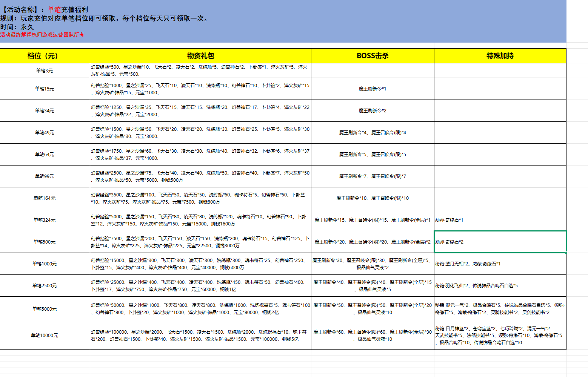
Task: Click the 档位（元） column header cell
Action: pyautogui.click(x=45, y=56)
